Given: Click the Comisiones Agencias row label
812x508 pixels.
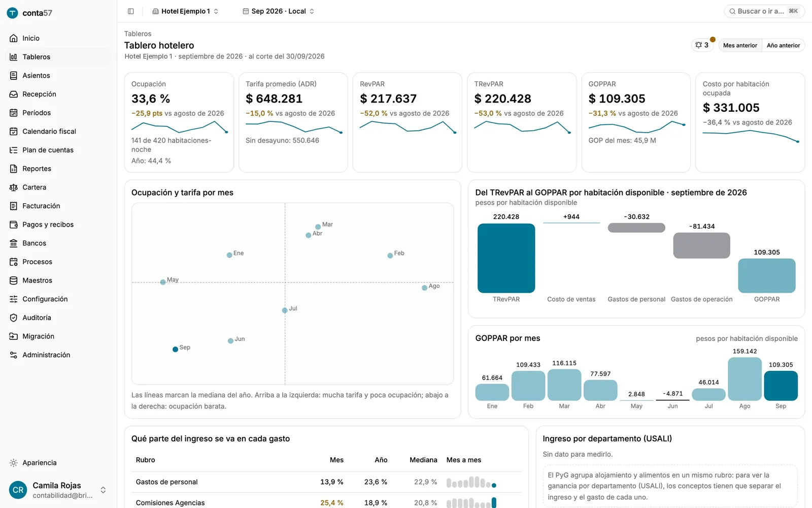Looking at the screenshot, I should 170,503.
